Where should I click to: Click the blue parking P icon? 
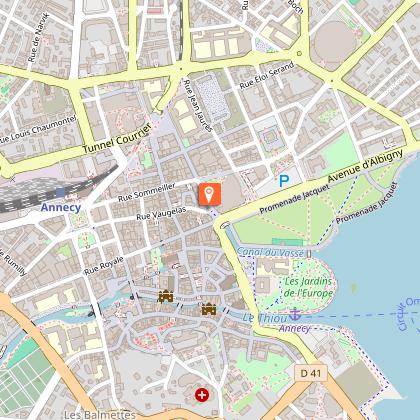(284, 181)
